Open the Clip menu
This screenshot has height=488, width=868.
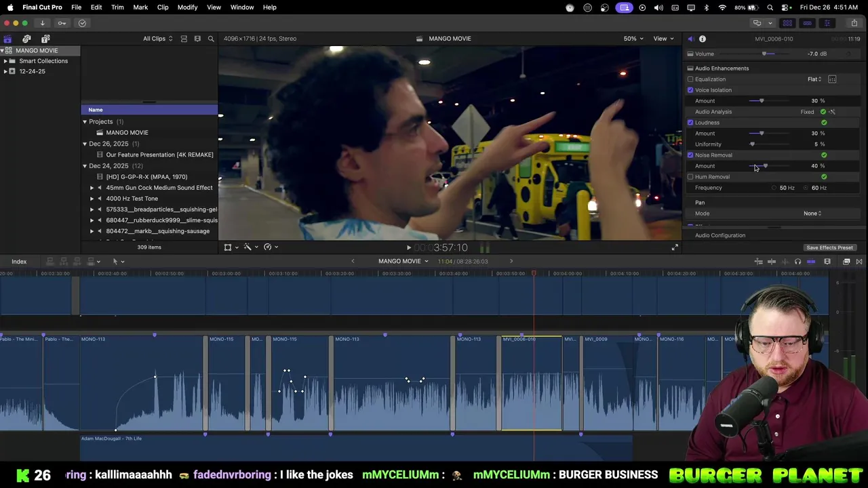pos(163,7)
